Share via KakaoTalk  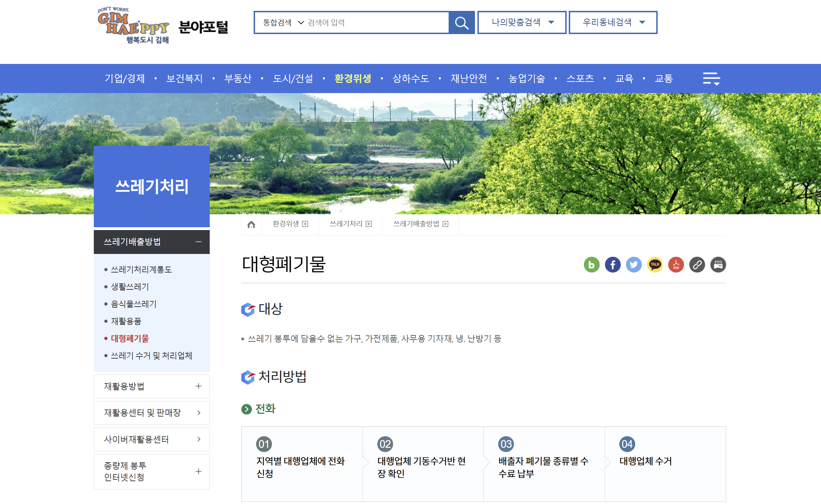coord(655,265)
